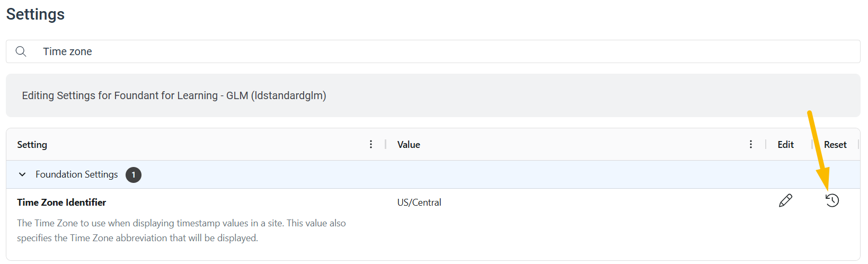The width and height of the screenshot is (868, 264).
Task: Select the Time Zone Identifier setting name
Action: [x=61, y=203]
